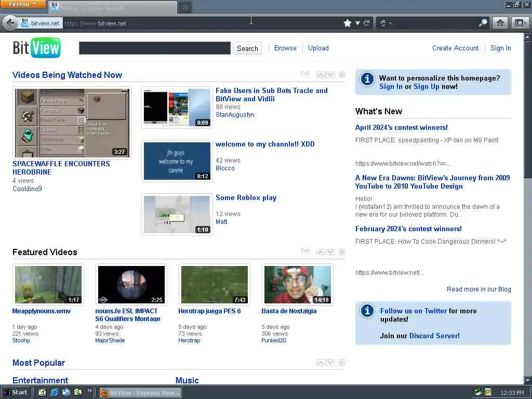Open welcome to my channle video thumbnail
532x399 pixels.
click(x=177, y=161)
